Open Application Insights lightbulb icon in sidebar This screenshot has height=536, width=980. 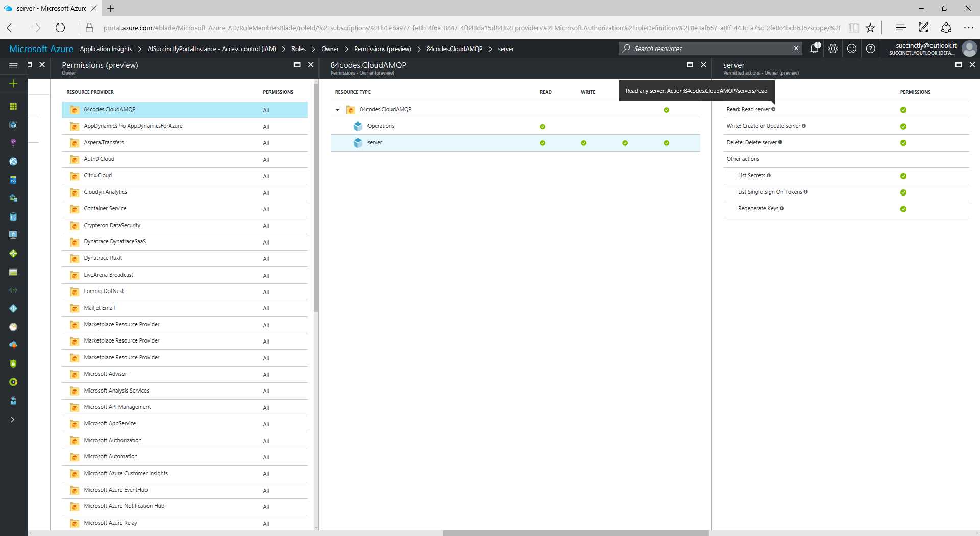(13, 143)
